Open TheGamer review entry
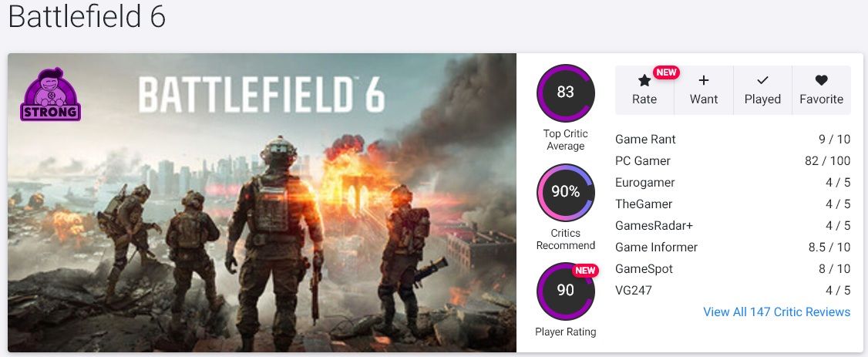 (x=644, y=204)
